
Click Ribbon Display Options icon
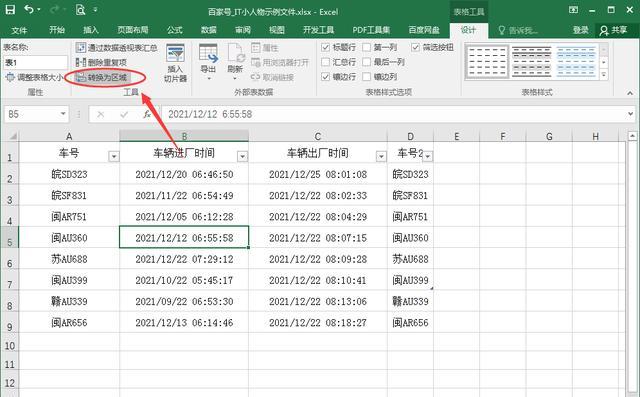573,10
